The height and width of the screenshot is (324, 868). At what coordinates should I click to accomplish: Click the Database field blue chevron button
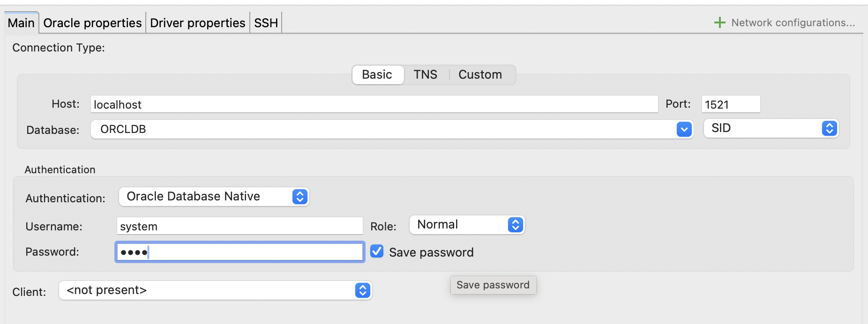tap(684, 129)
